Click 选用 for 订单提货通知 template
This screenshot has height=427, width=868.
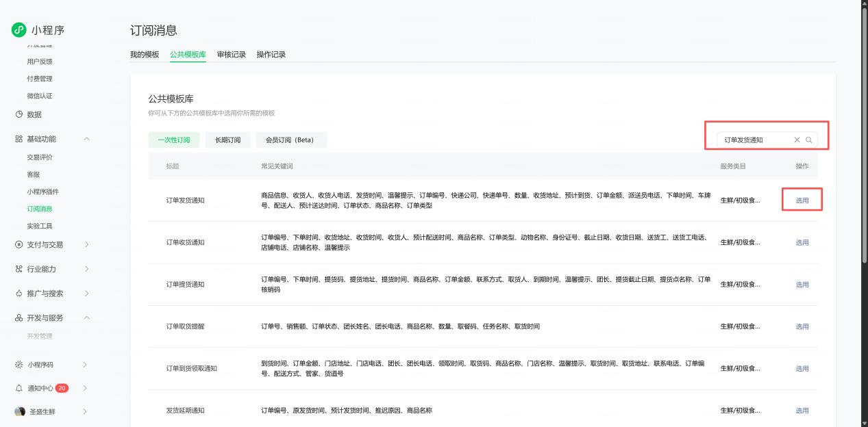click(802, 285)
